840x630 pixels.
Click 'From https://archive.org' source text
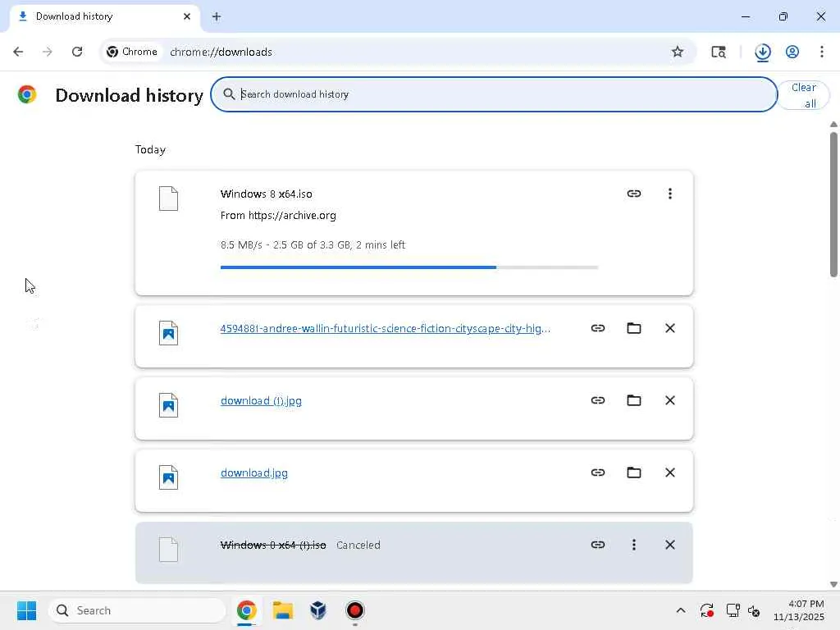278,216
